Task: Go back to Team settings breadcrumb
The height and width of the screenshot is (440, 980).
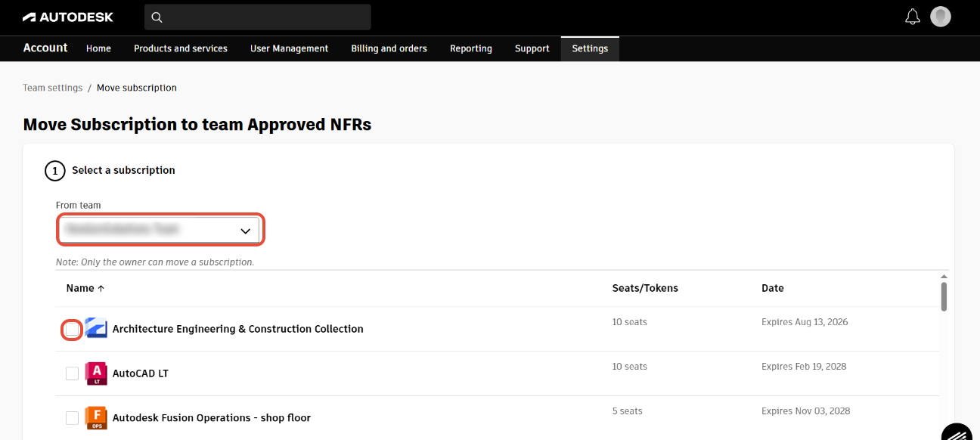Action: click(x=52, y=88)
